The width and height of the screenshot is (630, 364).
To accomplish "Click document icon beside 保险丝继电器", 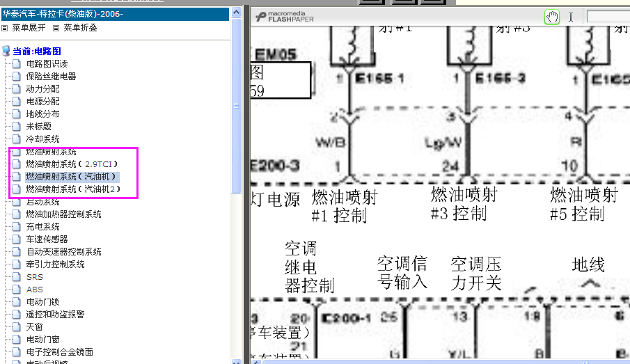I will tap(17, 76).
